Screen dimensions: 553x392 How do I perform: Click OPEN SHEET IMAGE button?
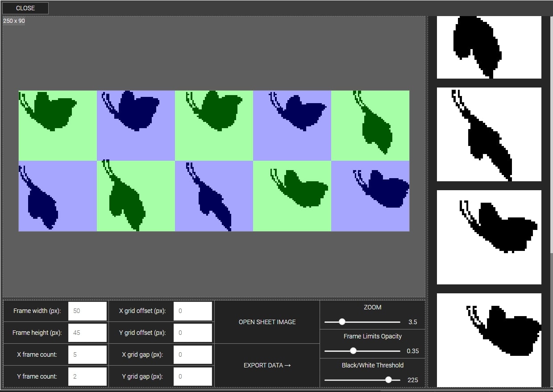pos(267,322)
